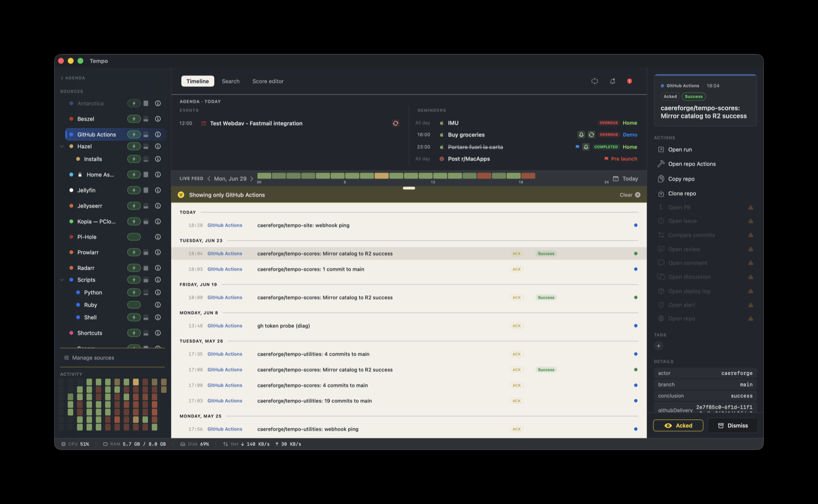Viewport: 818px width, 504px height.
Task: Open the notifications bell in top toolbar
Action: (x=612, y=81)
